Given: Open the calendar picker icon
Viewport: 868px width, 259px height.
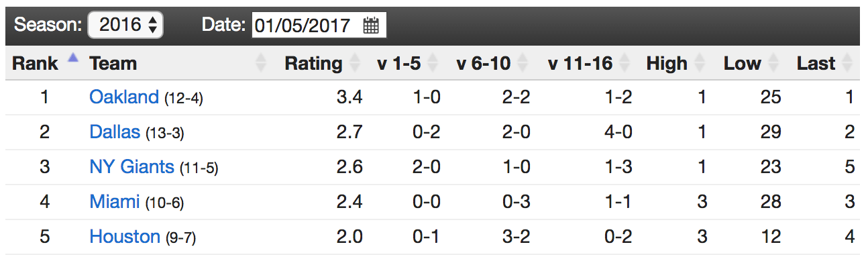Looking at the screenshot, I should point(371,26).
